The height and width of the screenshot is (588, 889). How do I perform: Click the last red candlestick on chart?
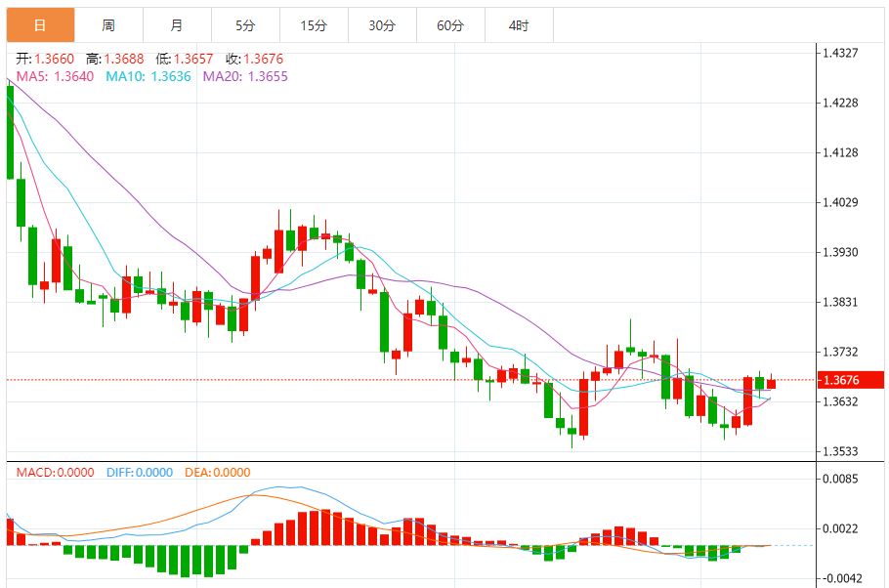click(771, 384)
